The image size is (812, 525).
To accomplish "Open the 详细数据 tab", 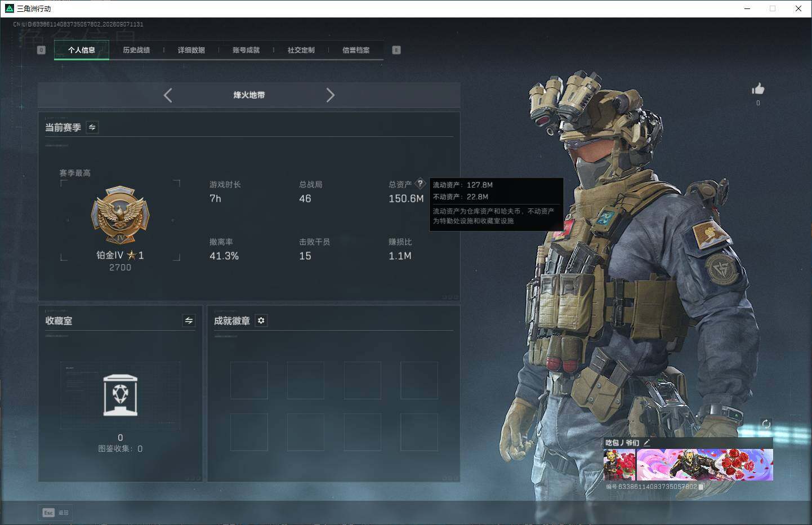I will tap(191, 50).
